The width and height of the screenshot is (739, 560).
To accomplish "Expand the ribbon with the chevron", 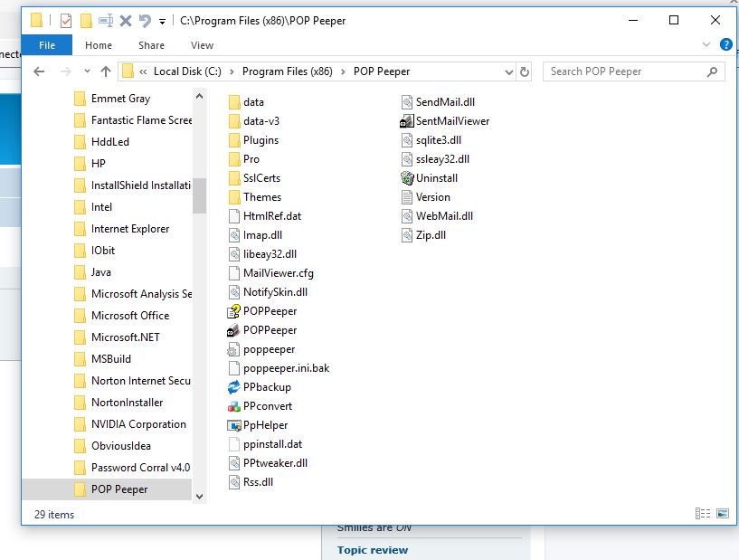I will [x=706, y=44].
